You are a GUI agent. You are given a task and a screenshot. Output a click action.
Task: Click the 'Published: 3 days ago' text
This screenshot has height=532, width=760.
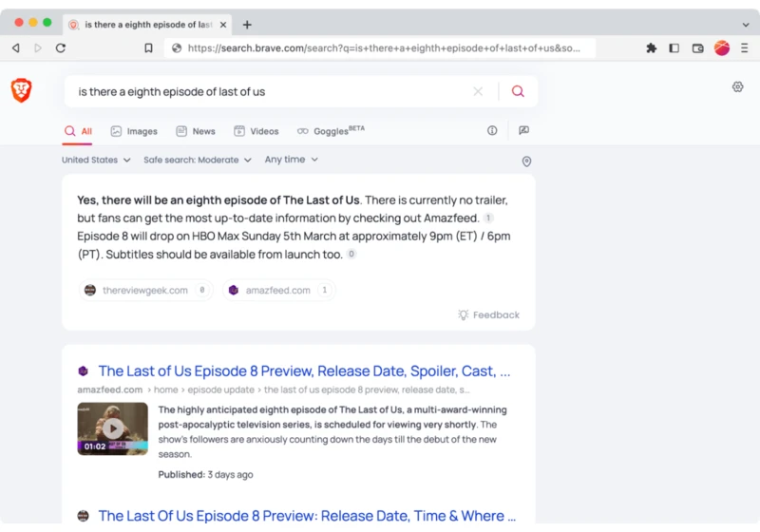point(205,475)
